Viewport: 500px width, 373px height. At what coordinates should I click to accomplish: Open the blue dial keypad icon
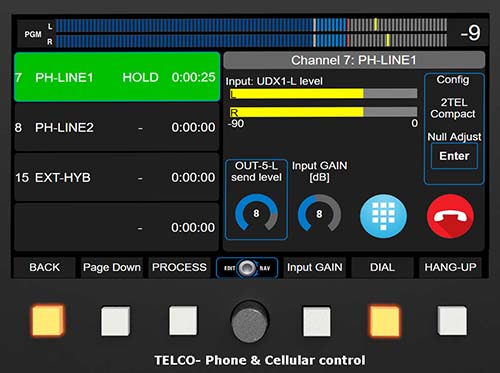[x=383, y=216]
